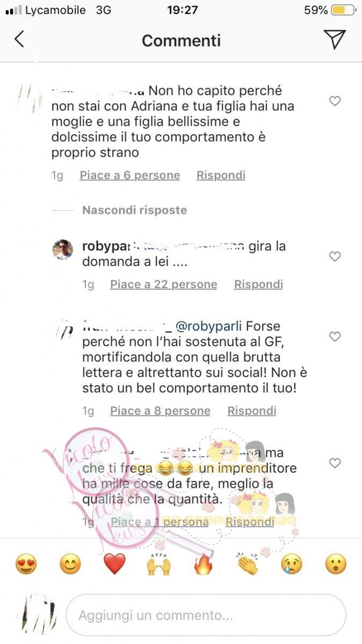Image resolution: width=362 pixels, height=644 pixels.
Task: Like the comment about 'un imprenditore'
Action: (x=335, y=463)
